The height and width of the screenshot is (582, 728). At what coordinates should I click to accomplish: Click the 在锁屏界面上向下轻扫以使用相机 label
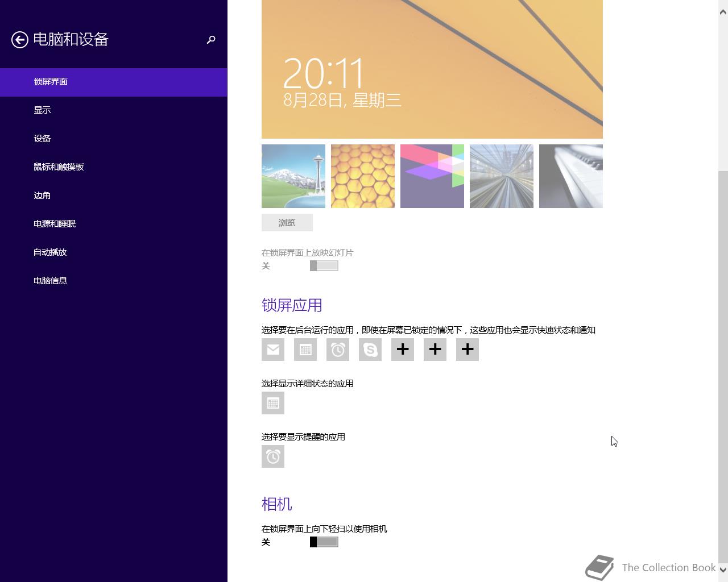coord(324,529)
